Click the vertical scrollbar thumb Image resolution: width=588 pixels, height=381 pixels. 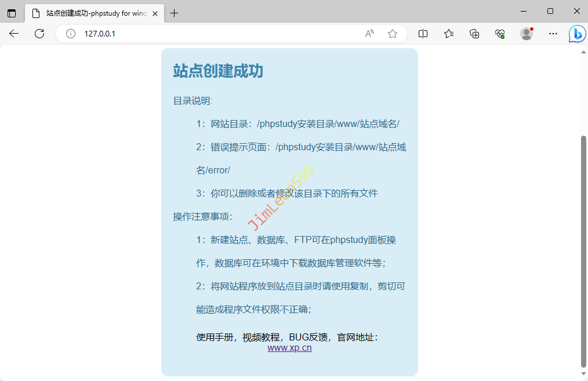(x=583, y=249)
